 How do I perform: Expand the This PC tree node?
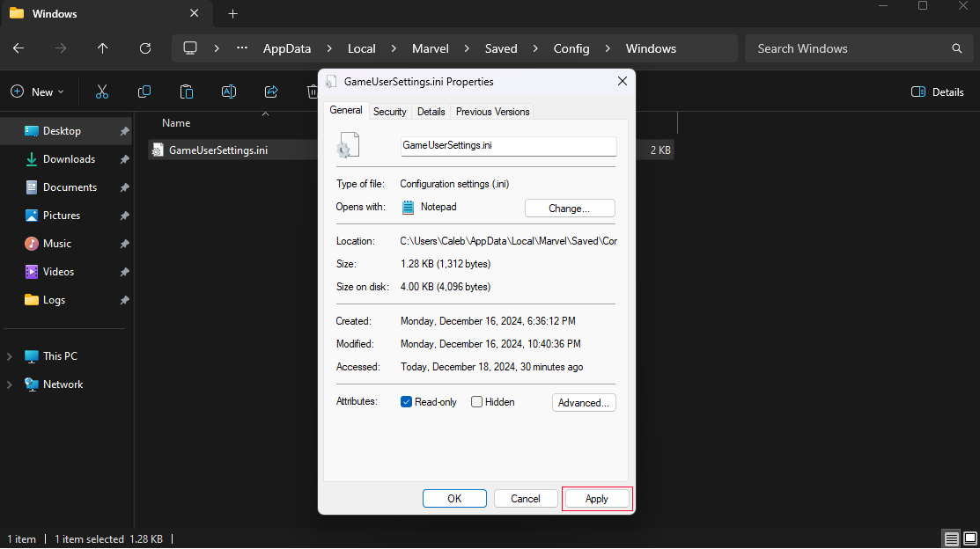tap(10, 356)
